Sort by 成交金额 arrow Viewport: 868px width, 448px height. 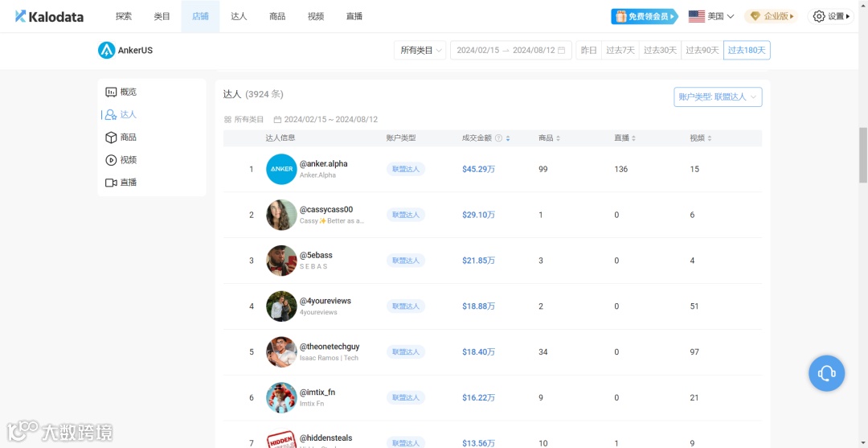click(x=508, y=138)
